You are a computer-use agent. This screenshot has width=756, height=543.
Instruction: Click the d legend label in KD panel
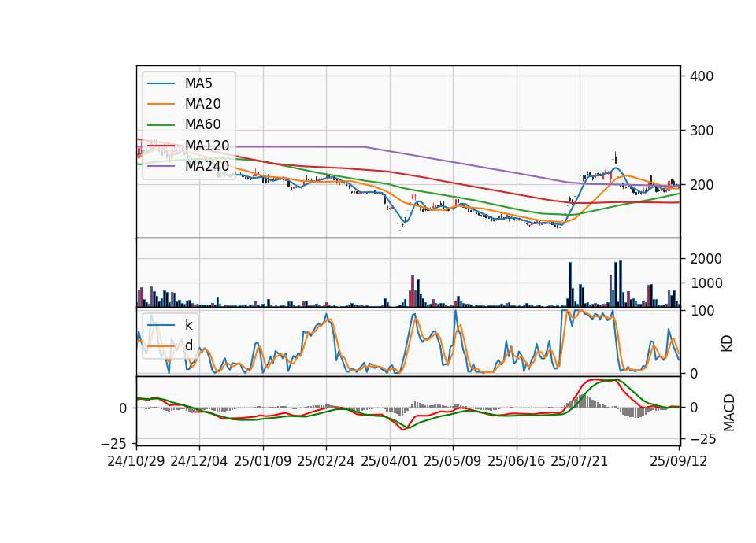[x=188, y=345]
